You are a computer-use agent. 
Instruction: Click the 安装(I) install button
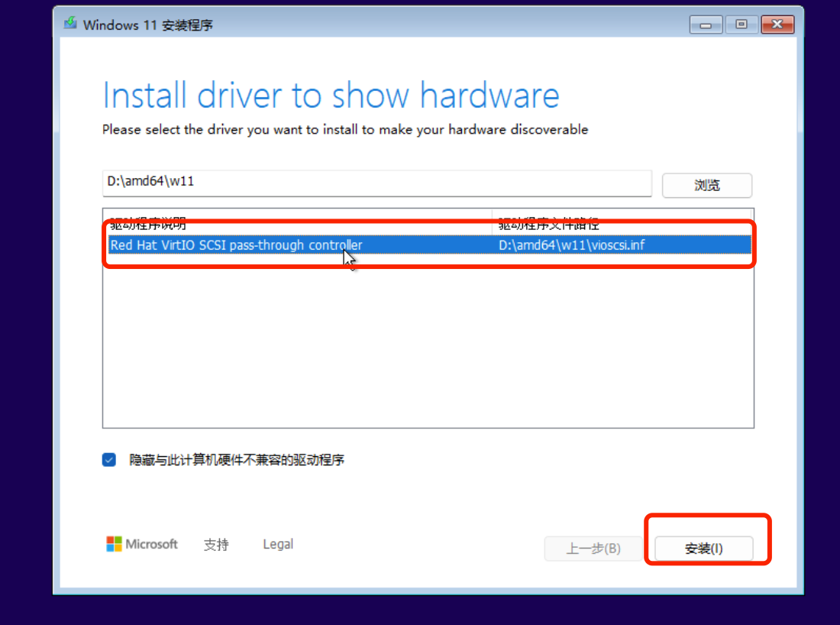click(704, 549)
